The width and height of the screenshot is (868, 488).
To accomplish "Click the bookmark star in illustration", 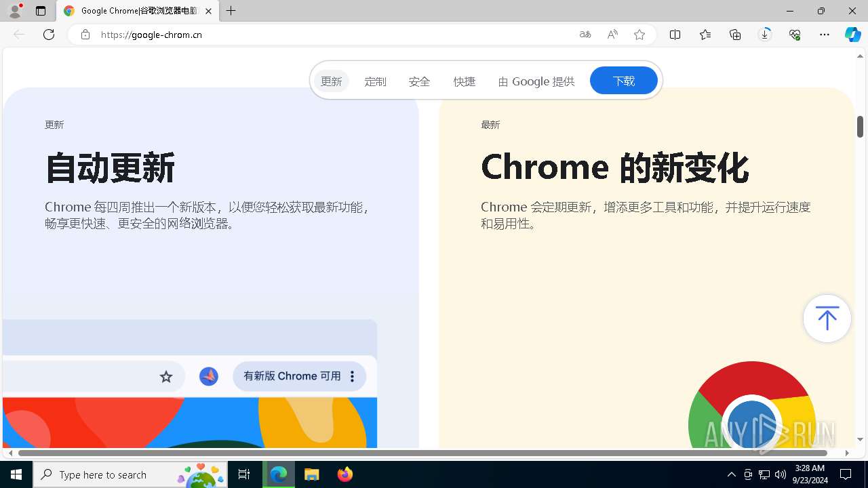I will 166,376.
